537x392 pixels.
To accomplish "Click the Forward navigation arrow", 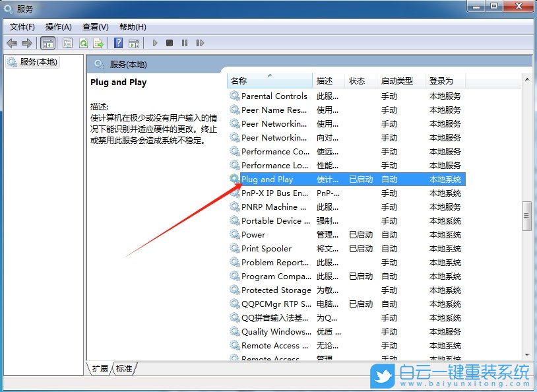I will pyautogui.click(x=26, y=42).
